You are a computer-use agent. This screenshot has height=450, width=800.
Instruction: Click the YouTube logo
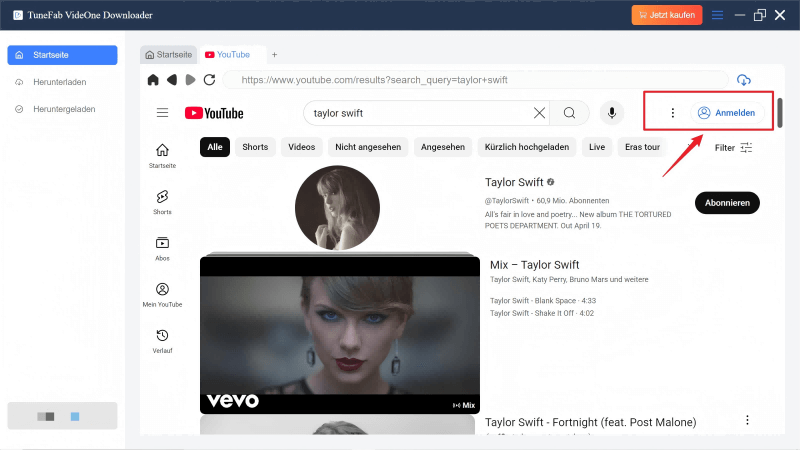(x=214, y=113)
